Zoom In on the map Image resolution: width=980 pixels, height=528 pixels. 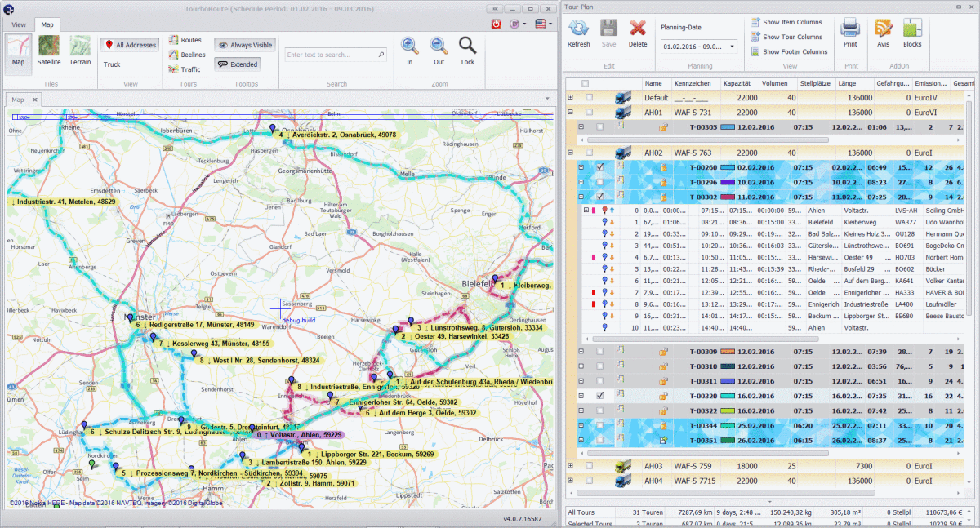(x=410, y=51)
